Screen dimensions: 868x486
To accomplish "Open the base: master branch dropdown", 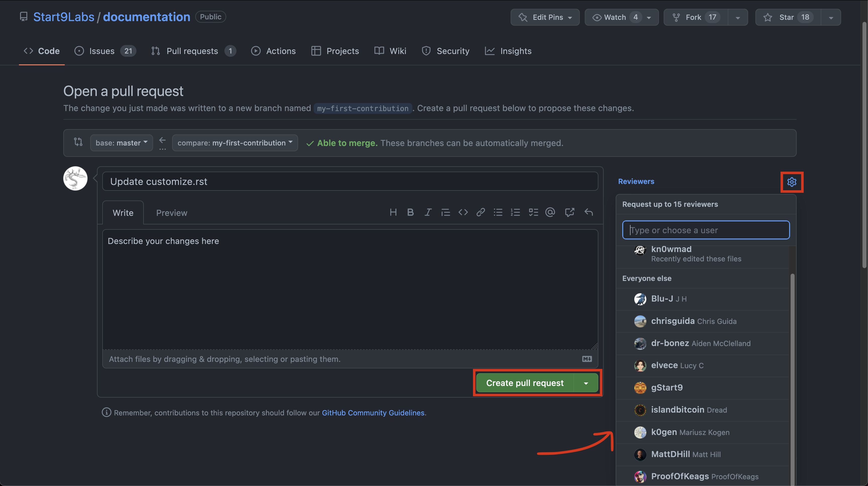I will click(121, 143).
